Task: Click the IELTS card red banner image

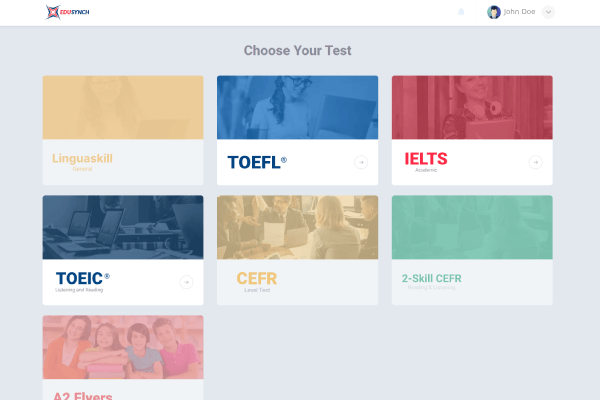Action: 472,107
